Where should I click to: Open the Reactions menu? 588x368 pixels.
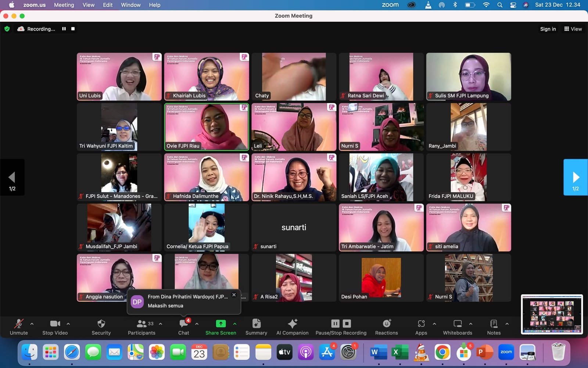(x=386, y=324)
